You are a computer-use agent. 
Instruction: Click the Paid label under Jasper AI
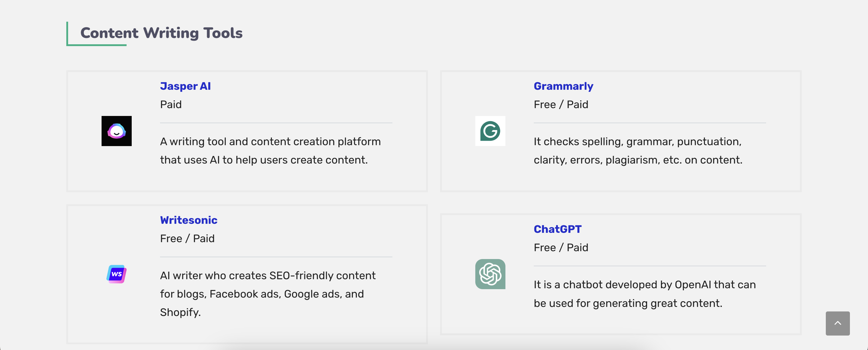[171, 105]
